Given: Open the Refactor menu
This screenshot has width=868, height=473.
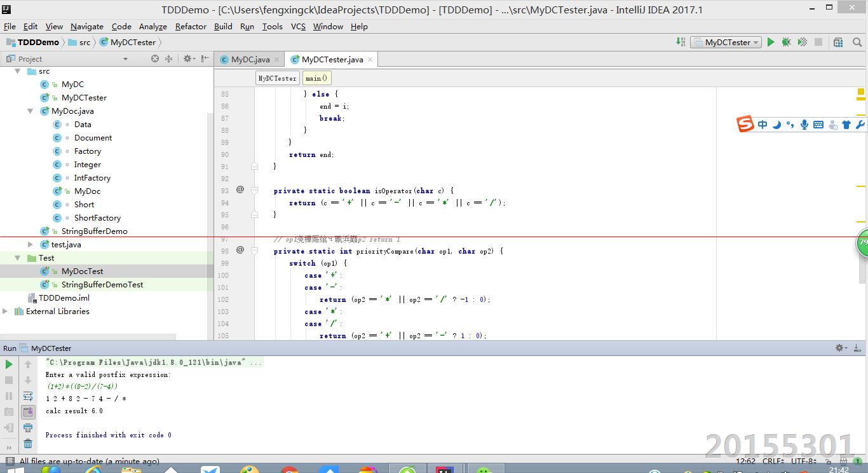Looking at the screenshot, I should pyautogui.click(x=191, y=26).
